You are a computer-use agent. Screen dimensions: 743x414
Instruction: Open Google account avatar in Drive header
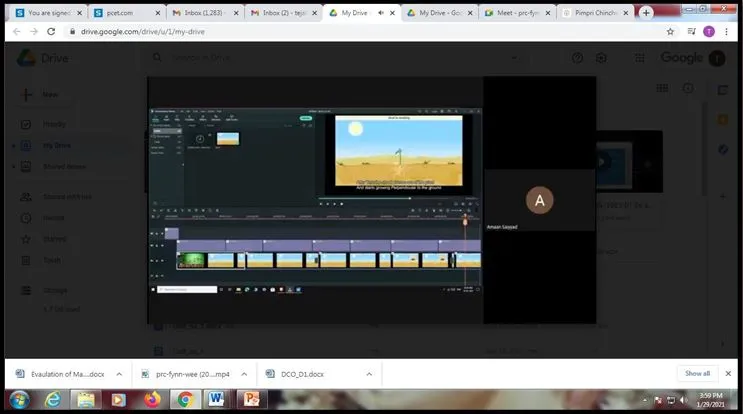point(716,58)
